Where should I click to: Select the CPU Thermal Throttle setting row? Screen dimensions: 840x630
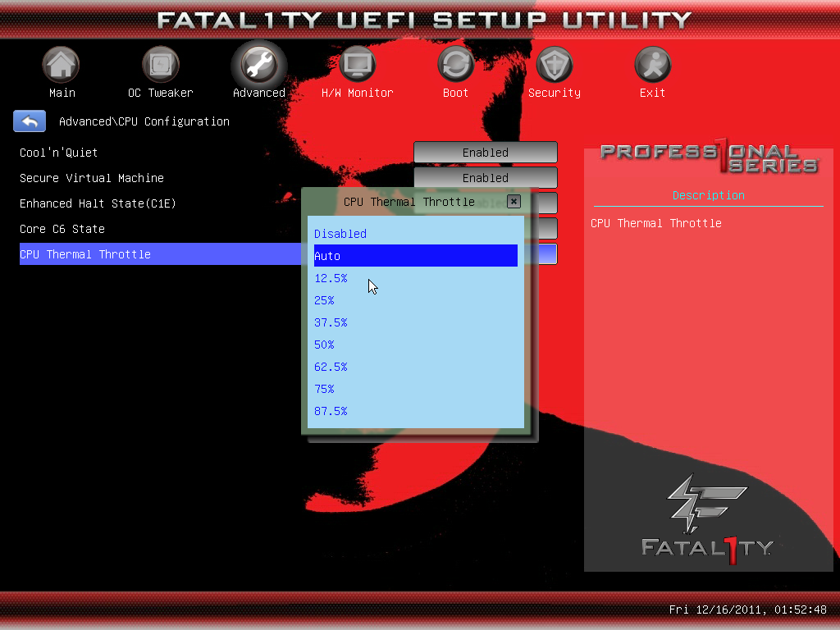(x=161, y=254)
